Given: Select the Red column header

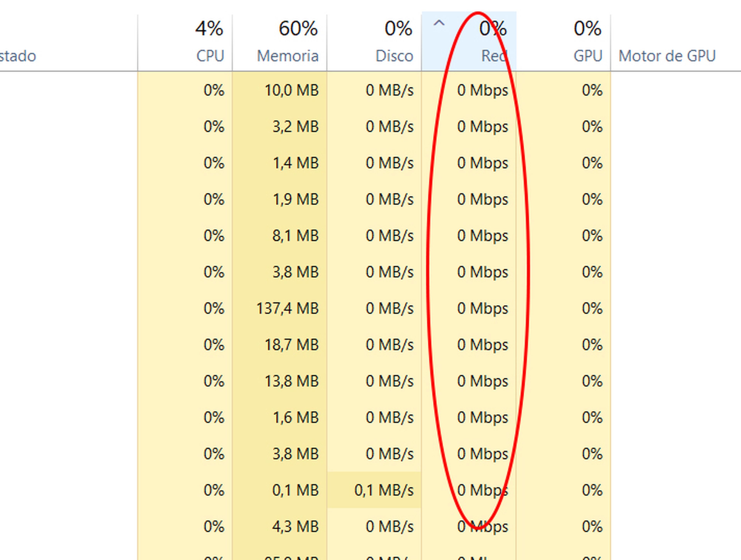Looking at the screenshot, I should click(494, 56).
